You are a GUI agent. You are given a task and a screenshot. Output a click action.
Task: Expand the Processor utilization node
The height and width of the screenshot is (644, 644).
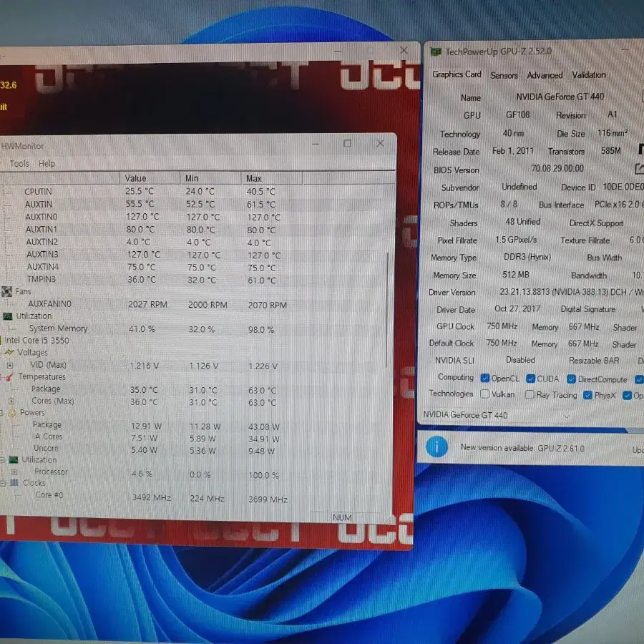pos(14,472)
